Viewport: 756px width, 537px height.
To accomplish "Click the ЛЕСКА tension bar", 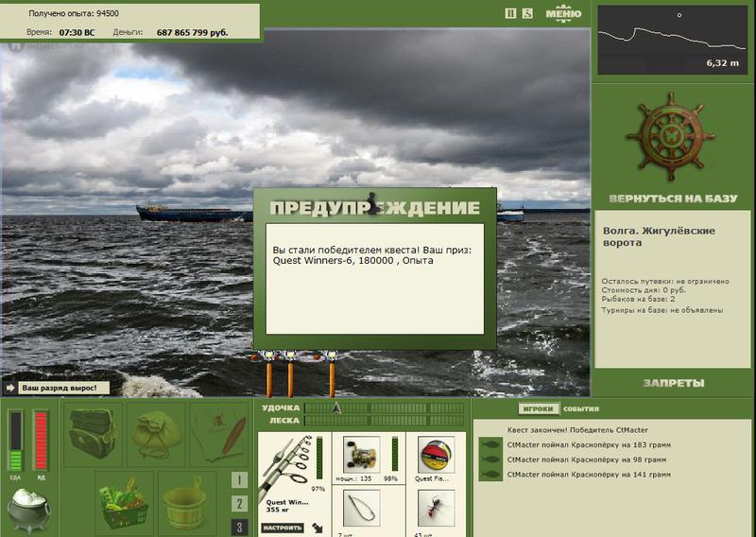I will [385, 421].
